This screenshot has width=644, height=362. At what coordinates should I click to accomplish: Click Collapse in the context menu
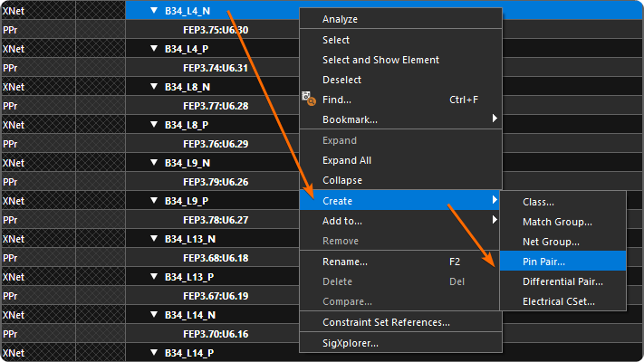pos(341,180)
